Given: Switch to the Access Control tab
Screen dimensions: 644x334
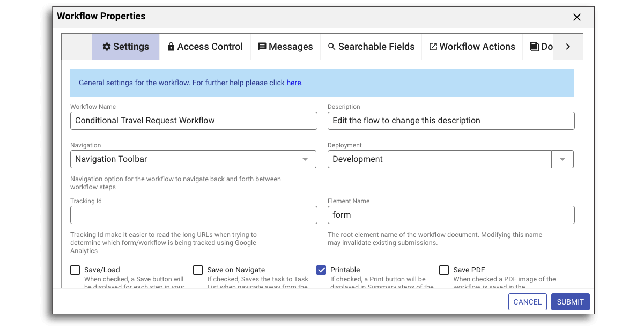Looking at the screenshot, I should [205, 47].
